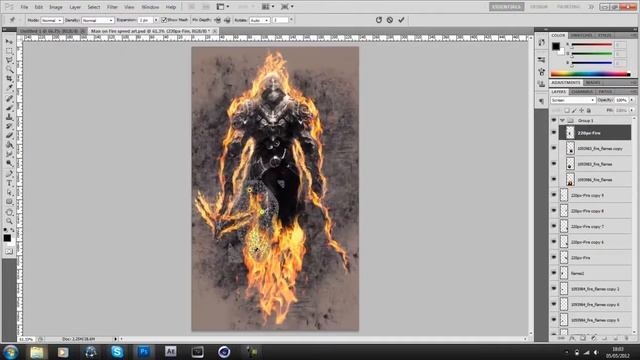Hide the fire_flames copy layer
This screenshot has height=360, width=640.
(x=554, y=148)
